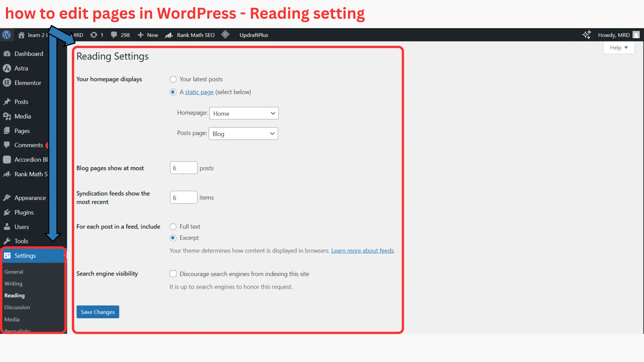Open the Plugins sidebar label
The image size is (644, 362).
(24, 212)
